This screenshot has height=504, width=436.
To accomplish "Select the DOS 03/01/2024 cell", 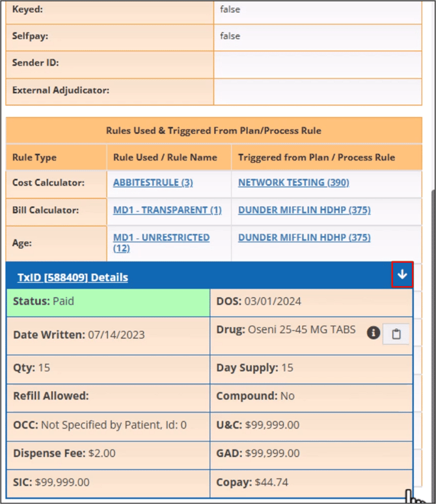I will point(311,302).
